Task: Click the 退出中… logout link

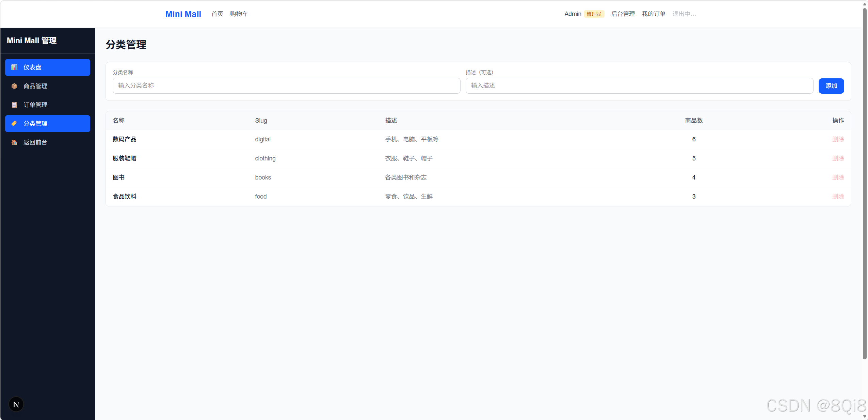Action: coord(684,14)
